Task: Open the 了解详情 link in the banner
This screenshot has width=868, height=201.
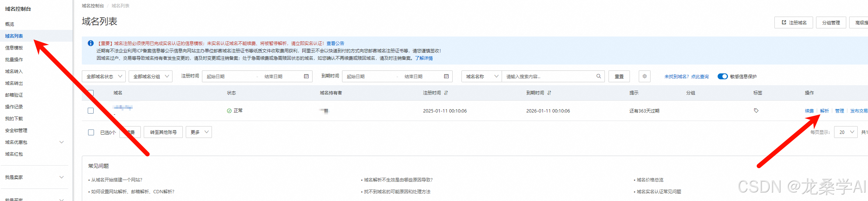Action: tap(424, 58)
